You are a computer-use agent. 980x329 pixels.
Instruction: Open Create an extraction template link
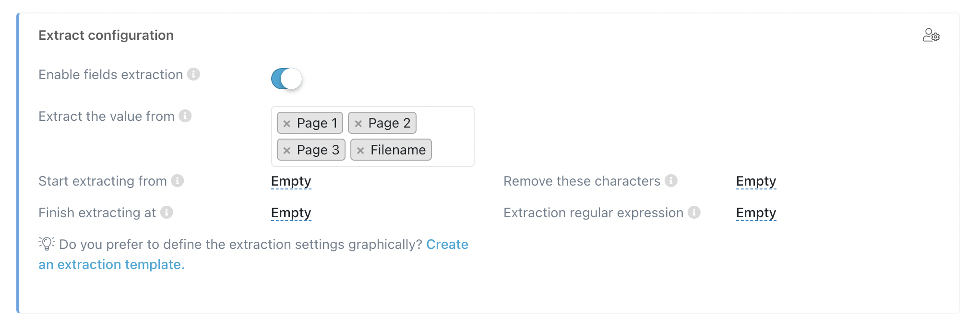point(448,245)
